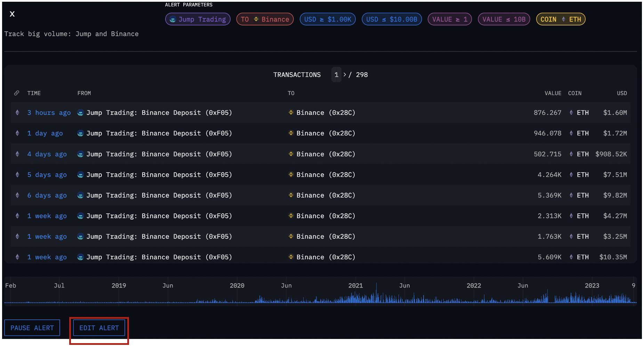Go to next transactions page arrow

345,74
